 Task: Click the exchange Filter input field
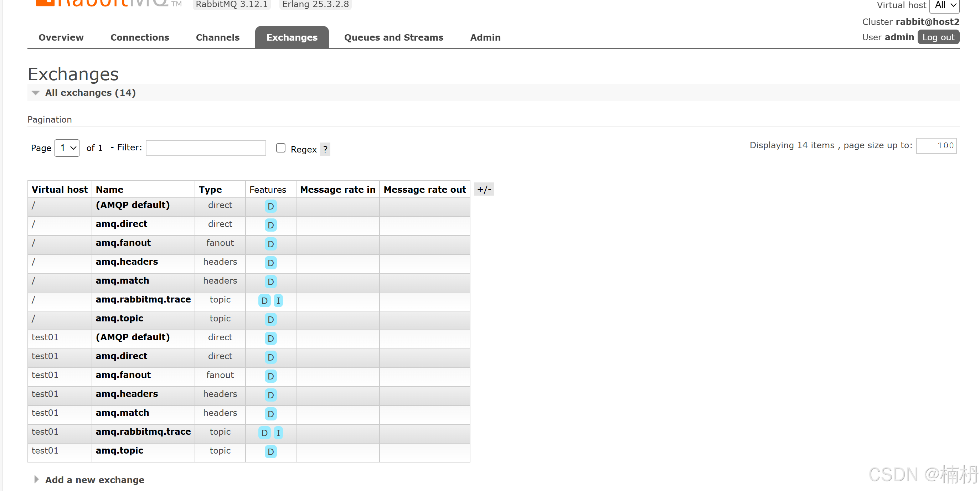tap(206, 148)
